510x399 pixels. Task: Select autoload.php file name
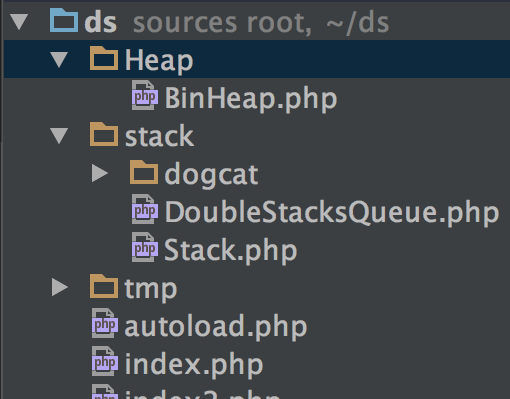(216, 326)
